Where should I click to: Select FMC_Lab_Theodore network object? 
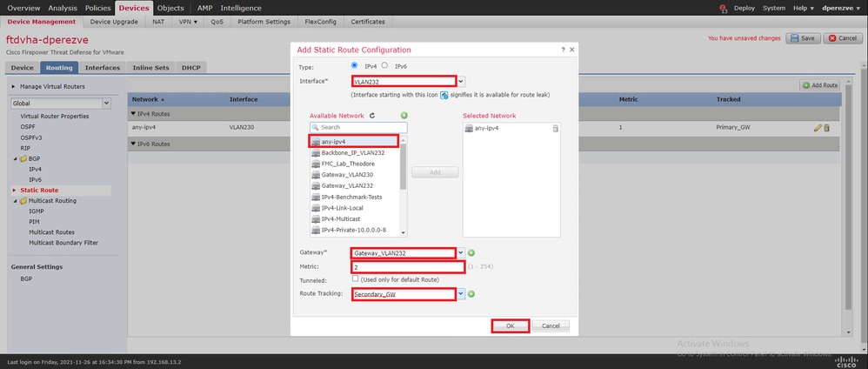tap(348, 164)
